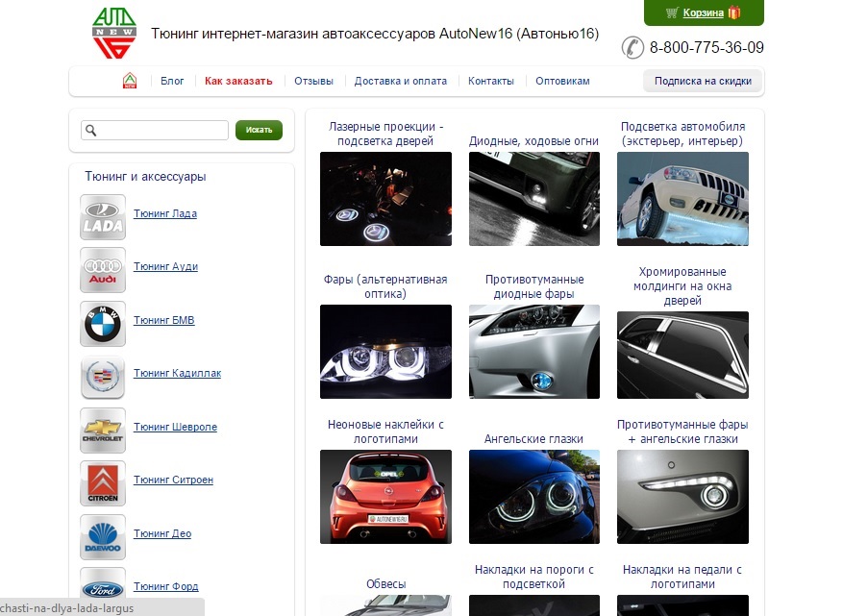
Task: Open Тюнинг Ситроен link
Action: coord(173,480)
